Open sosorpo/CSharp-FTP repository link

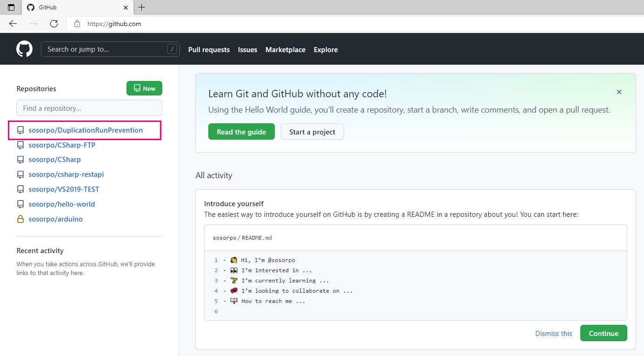[62, 145]
